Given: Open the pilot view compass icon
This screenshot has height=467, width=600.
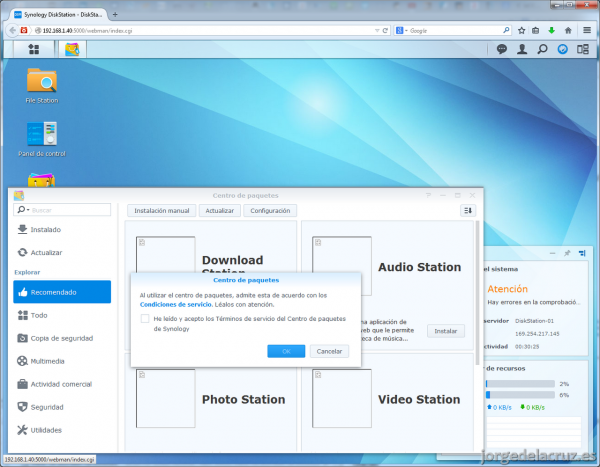Looking at the screenshot, I should (x=562, y=49).
